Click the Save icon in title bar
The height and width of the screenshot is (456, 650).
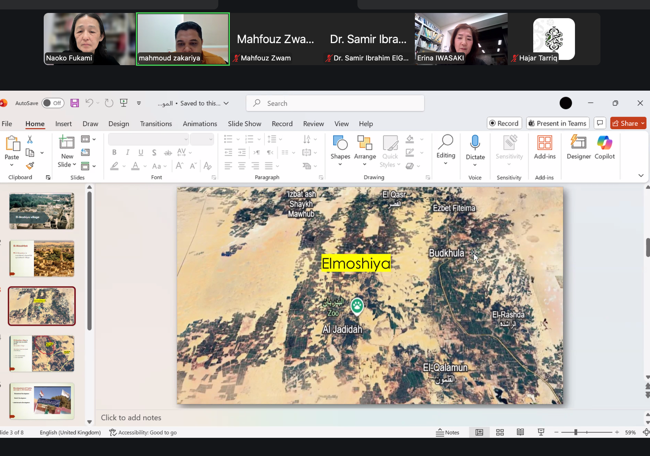(74, 103)
